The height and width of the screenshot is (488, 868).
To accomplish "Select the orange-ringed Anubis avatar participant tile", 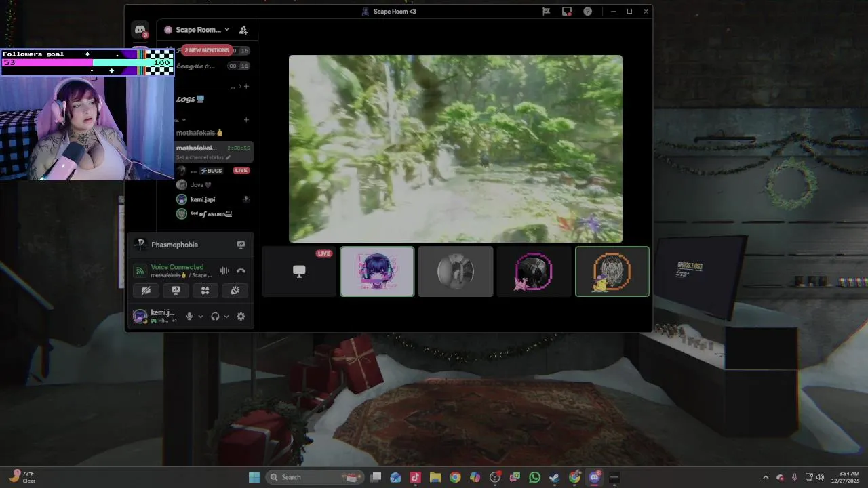I will coord(612,271).
